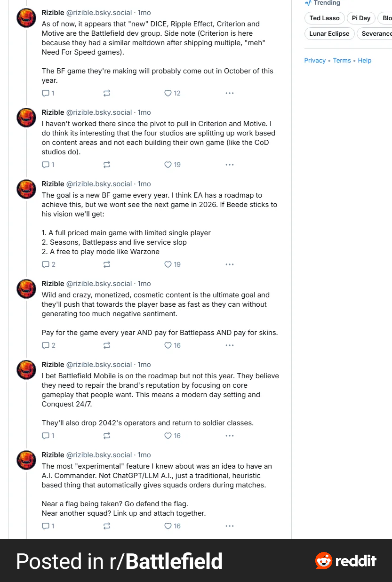Open more options on the A.I. Commander post
This screenshot has height=582, width=392.
tap(230, 526)
